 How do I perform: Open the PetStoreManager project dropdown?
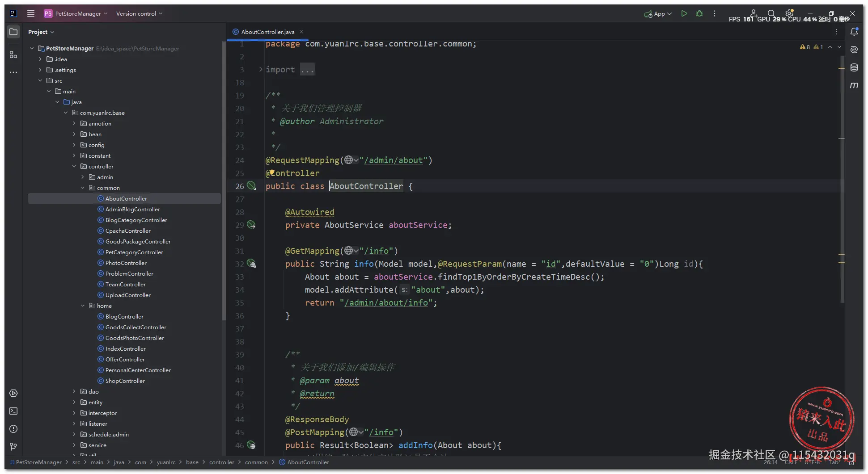tap(76, 13)
